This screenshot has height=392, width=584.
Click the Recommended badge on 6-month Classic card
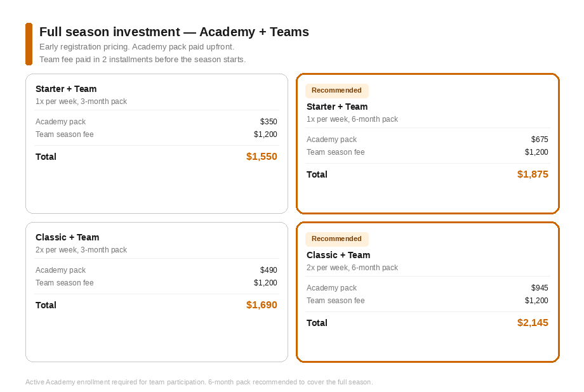coord(336,239)
